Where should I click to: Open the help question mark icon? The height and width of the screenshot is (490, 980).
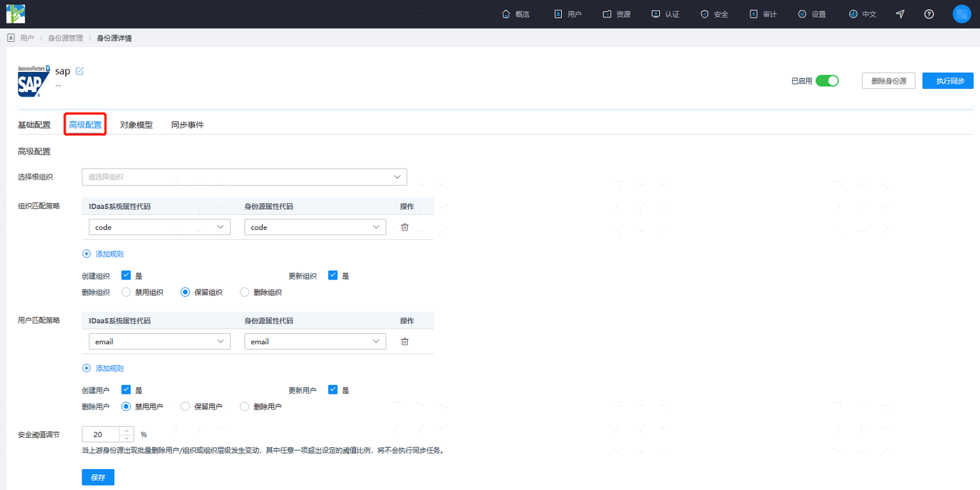(929, 14)
